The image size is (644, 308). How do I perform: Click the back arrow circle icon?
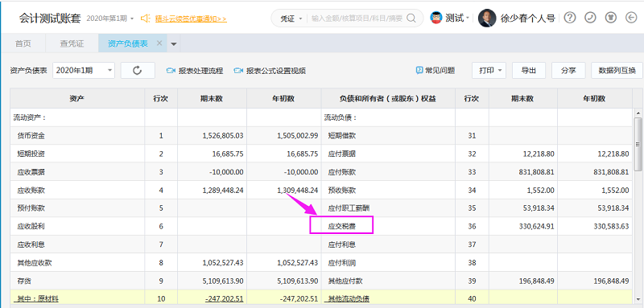pos(632,18)
